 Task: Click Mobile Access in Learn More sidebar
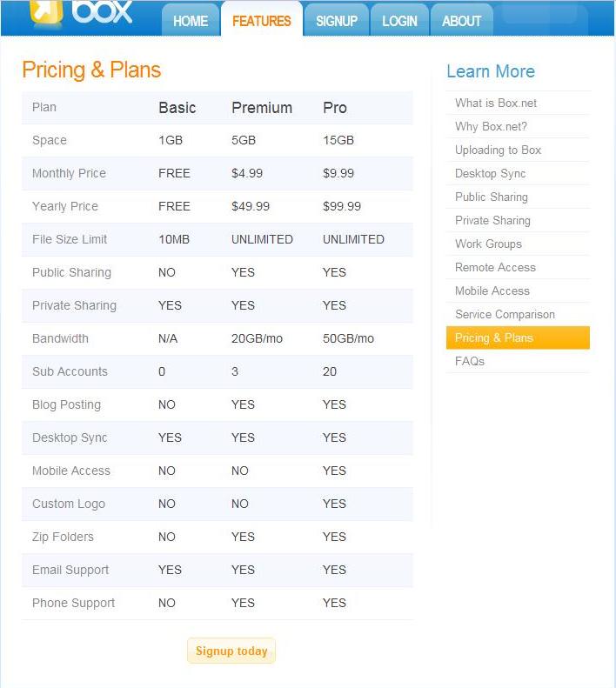[x=492, y=291]
